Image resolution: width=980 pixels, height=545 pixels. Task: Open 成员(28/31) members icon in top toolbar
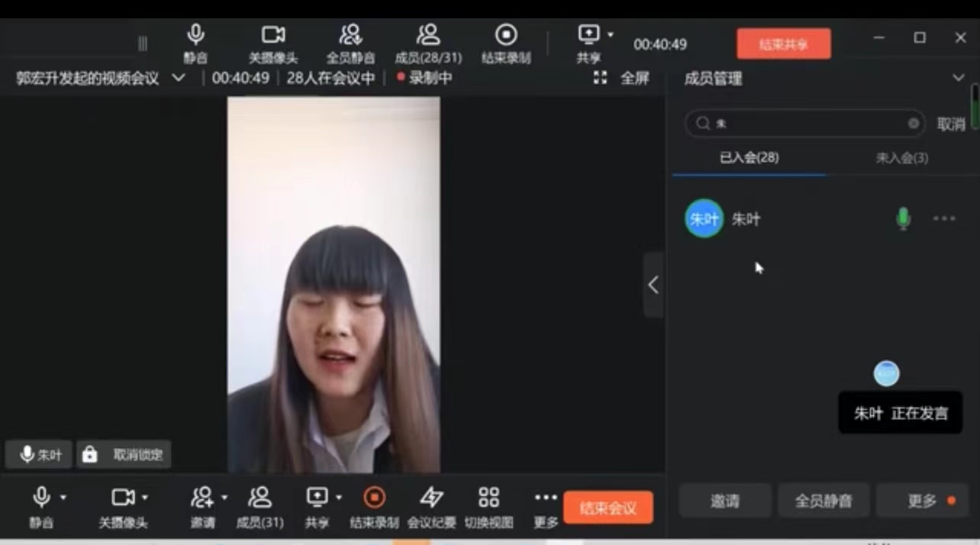(428, 35)
